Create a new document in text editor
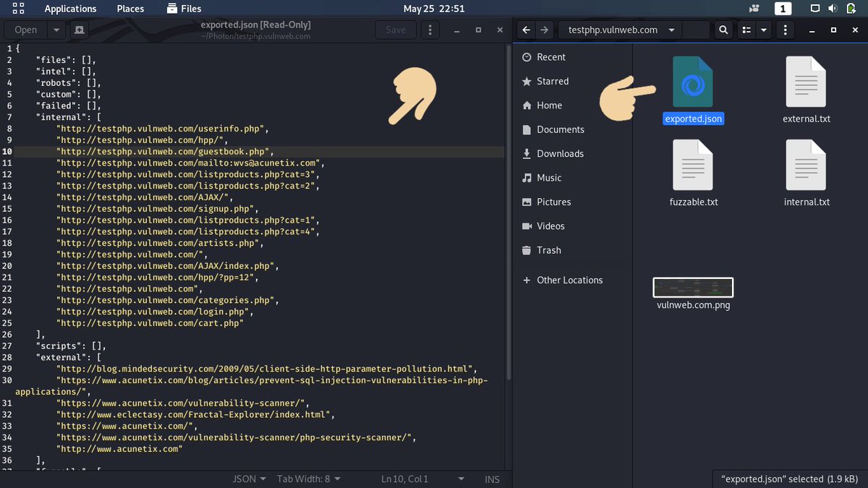Viewport: 868px width, 488px height. tap(78, 30)
